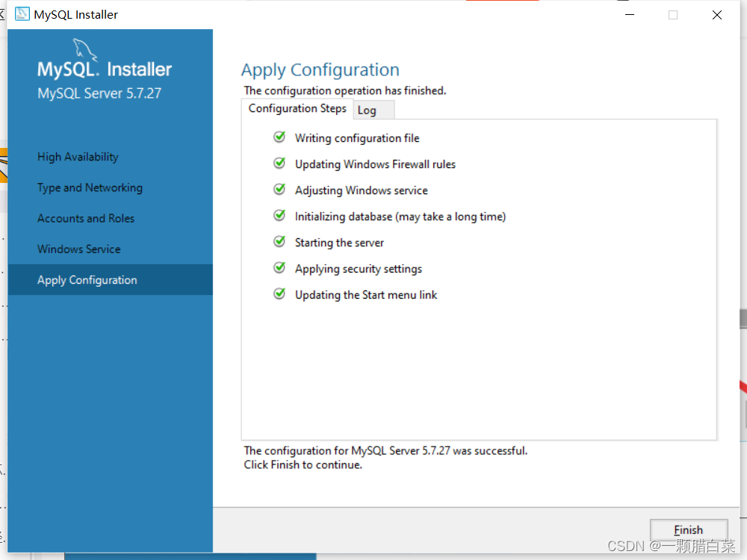Click the highlighted Apply Configuration sidebar entry

click(x=87, y=279)
